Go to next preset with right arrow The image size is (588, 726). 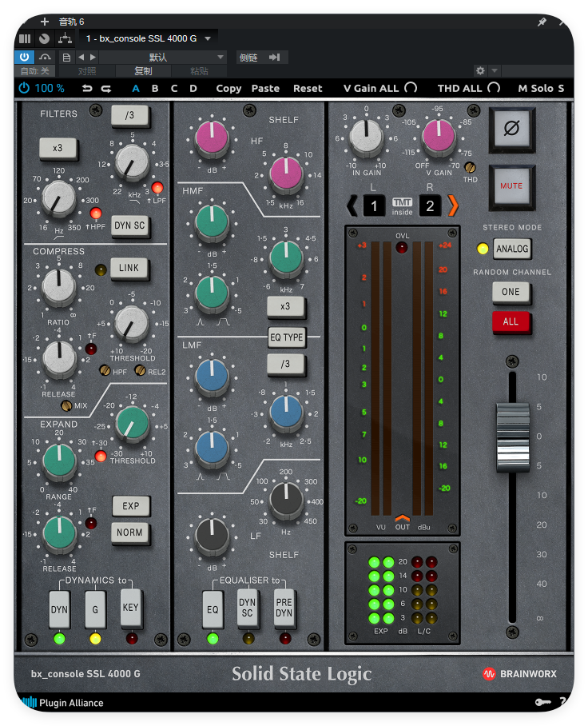point(93,57)
